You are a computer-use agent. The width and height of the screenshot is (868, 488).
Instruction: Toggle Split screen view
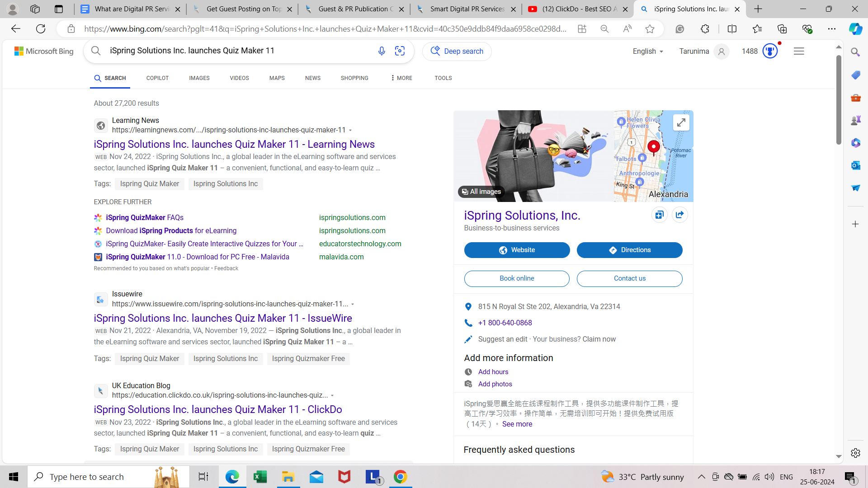point(732,29)
